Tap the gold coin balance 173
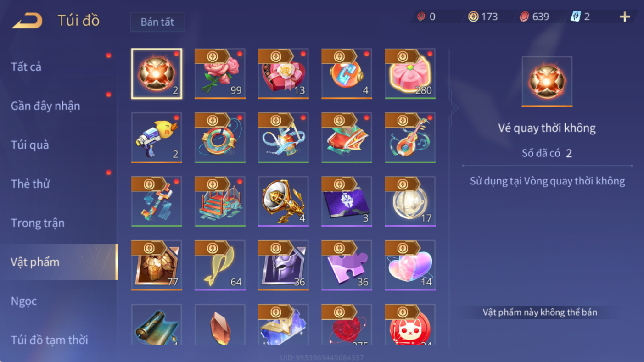Viewport: 644px width, 362px height. pos(483,17)
